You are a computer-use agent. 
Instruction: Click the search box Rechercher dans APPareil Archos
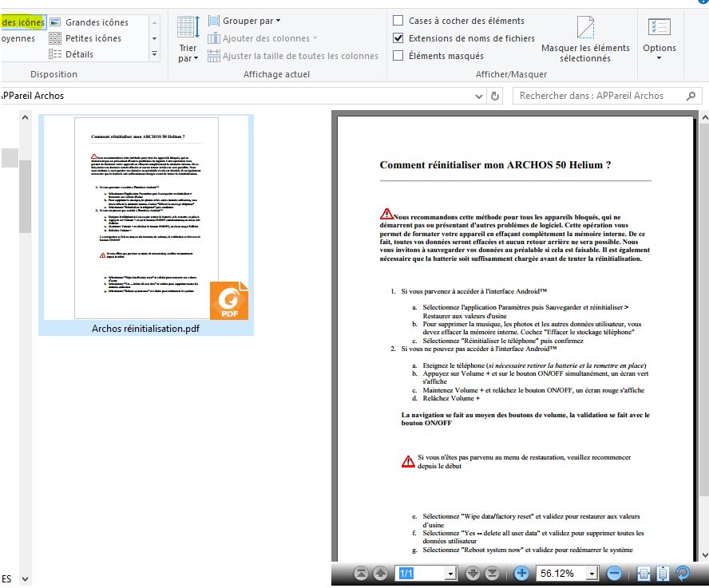607,96
